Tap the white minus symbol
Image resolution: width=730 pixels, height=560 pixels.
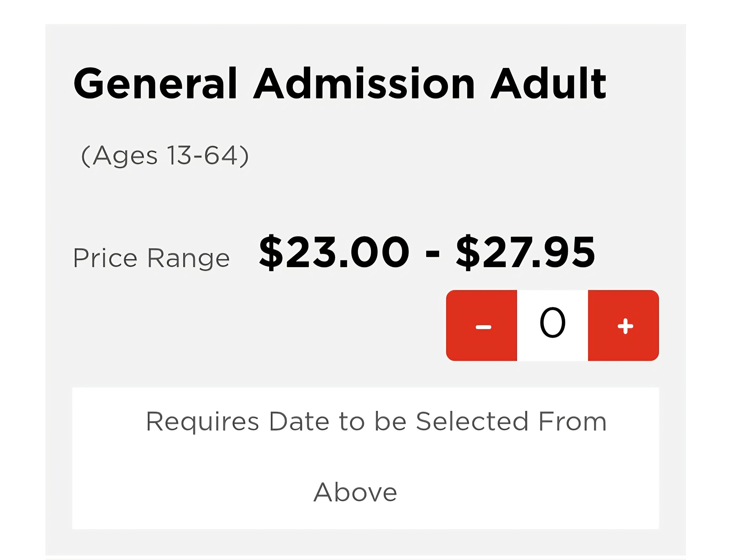tap(483, 327)
